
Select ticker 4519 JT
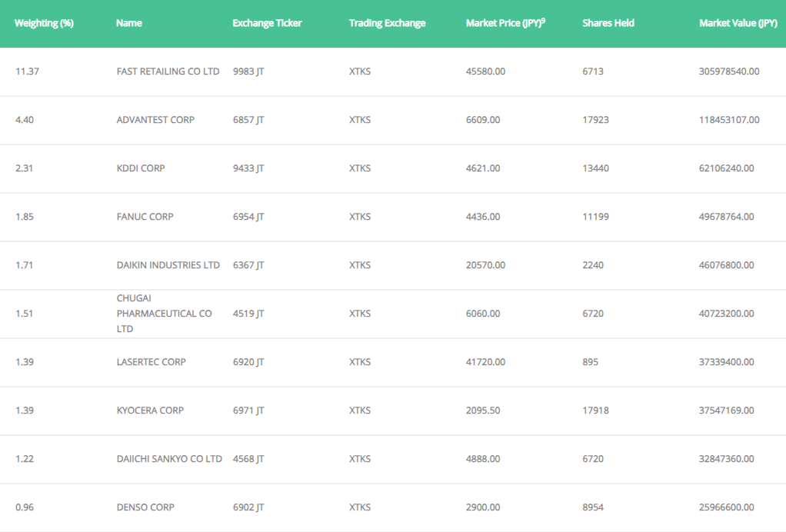click(248, 314)
